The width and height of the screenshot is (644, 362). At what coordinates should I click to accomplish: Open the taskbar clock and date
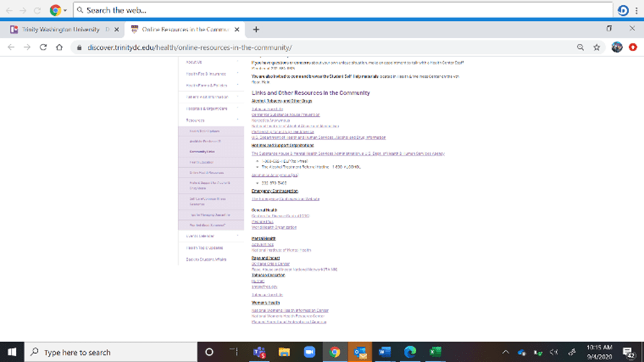599,352
